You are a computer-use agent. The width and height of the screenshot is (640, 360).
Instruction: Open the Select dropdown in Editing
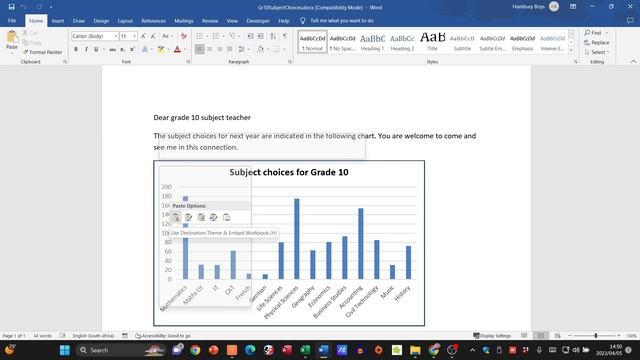[x=597, y=52]
